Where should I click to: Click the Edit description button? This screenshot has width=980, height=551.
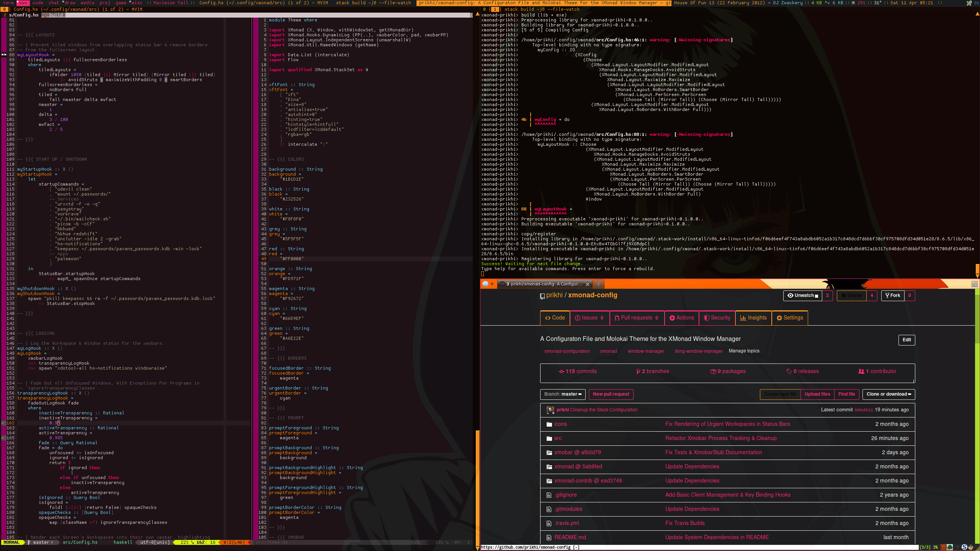point(907,340)
